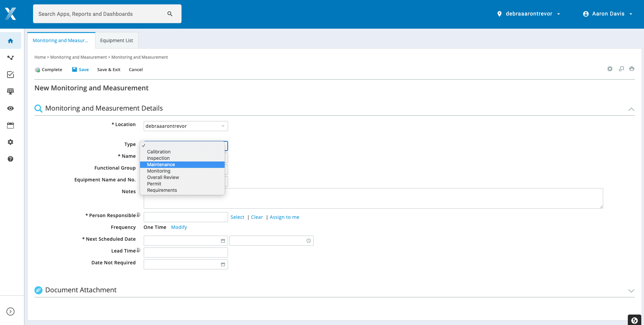Expand the Document Attachment section
This screenshot has height=325, width=644.
pos(631,290)
